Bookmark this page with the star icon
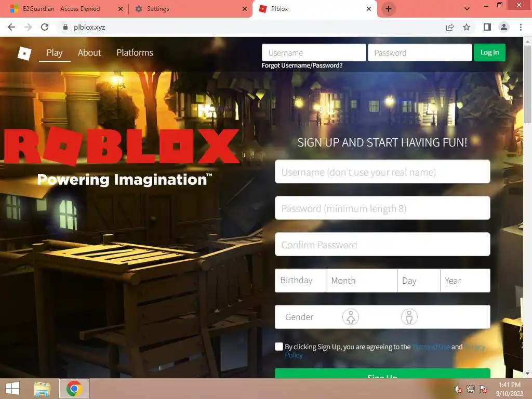 tap(467, 27)
